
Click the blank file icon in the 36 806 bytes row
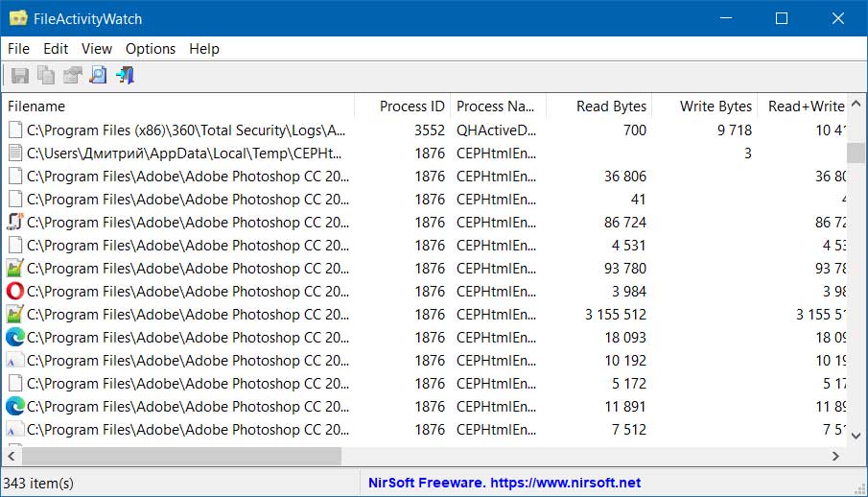[15, 177]
